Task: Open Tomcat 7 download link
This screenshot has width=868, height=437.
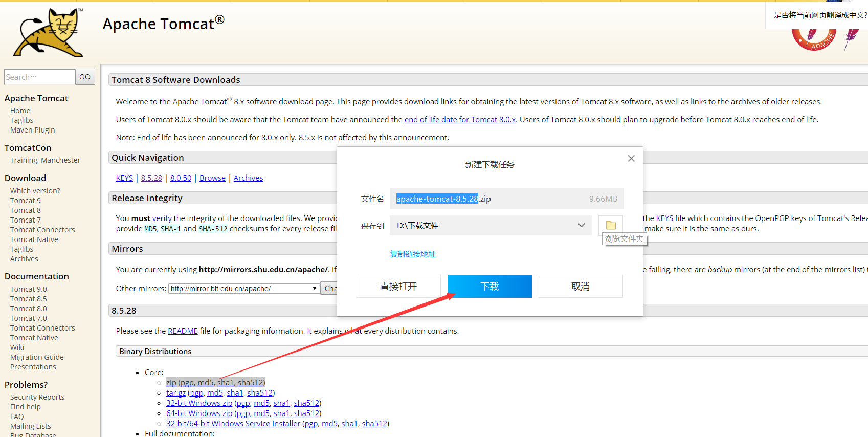Action: click(25, 220)
